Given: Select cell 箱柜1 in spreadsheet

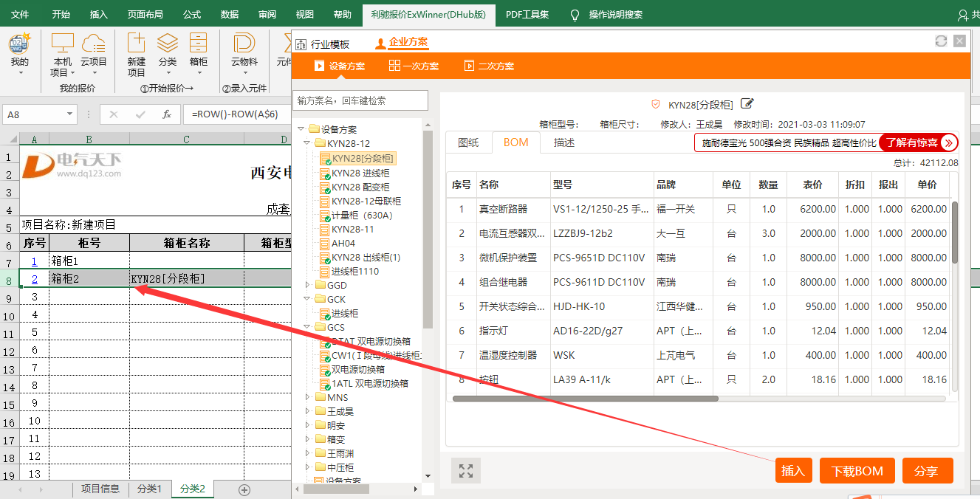Looking at the screenshot, I should tap(89, 261).
